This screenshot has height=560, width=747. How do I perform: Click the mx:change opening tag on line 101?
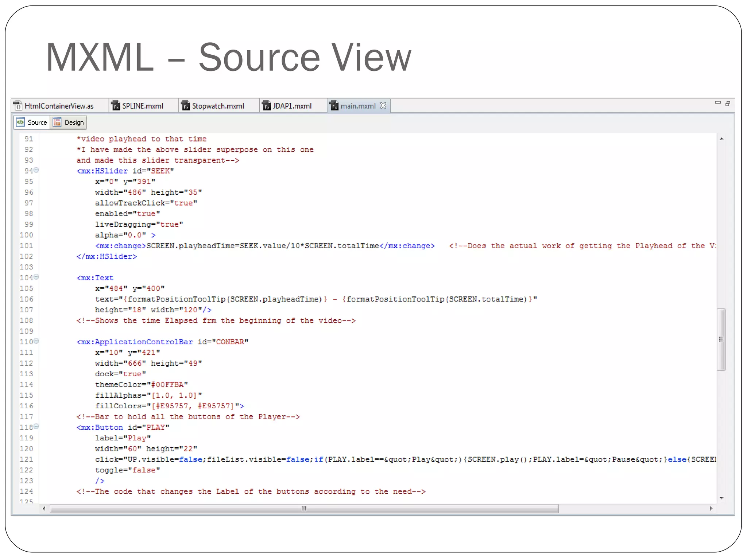point(120,246)
